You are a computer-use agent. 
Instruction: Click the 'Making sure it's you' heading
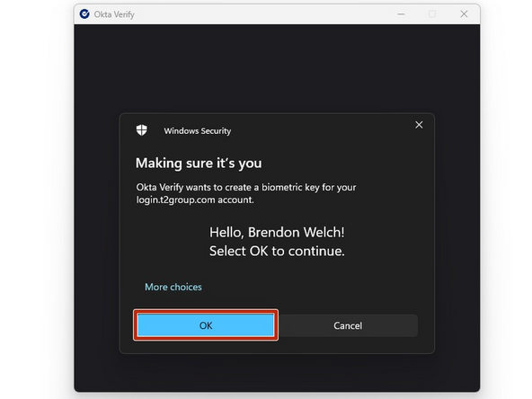tap(199, 164)
